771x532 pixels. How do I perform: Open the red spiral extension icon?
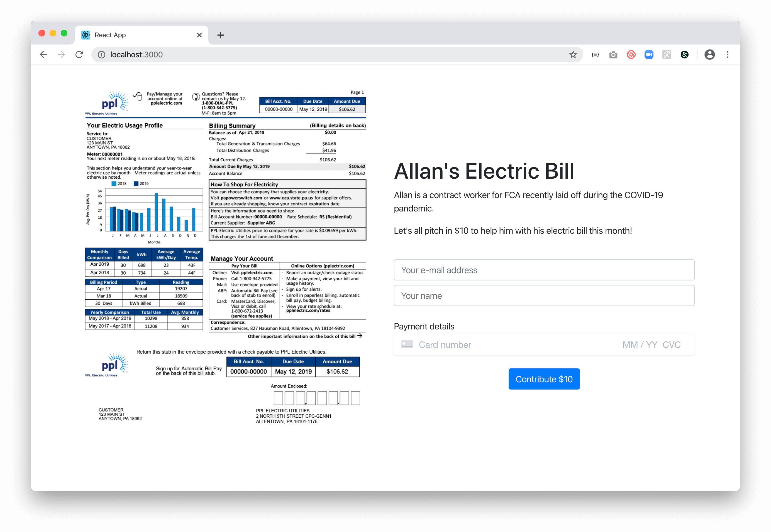pos(631,55)
